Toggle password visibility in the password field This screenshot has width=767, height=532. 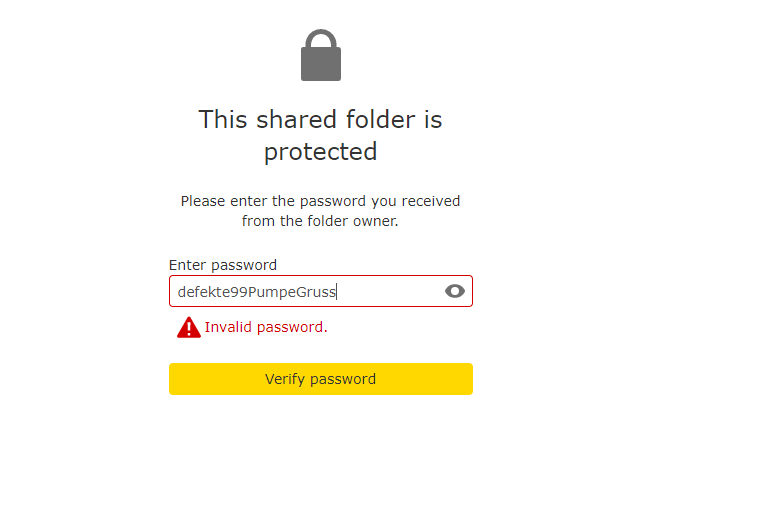click(455, 291)
